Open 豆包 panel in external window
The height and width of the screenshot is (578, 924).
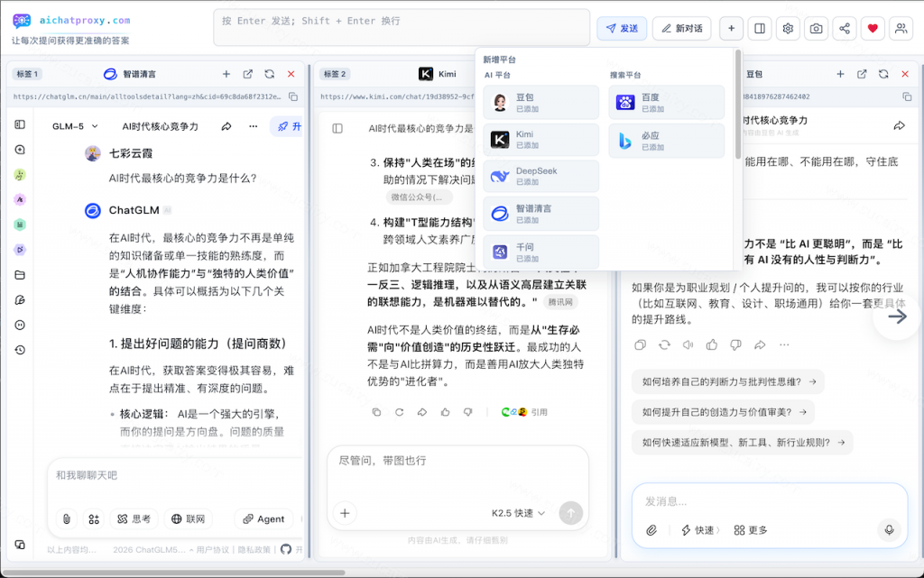click(862, 74)
